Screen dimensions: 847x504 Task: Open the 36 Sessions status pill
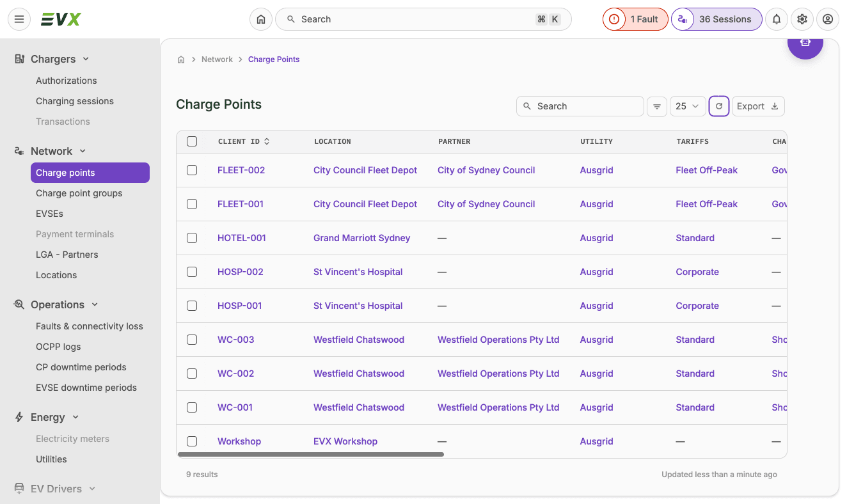coord(716,19)
